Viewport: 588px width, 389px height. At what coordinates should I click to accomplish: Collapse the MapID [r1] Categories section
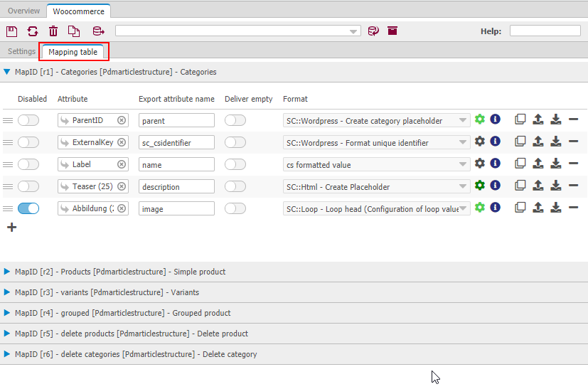[8, 72]
